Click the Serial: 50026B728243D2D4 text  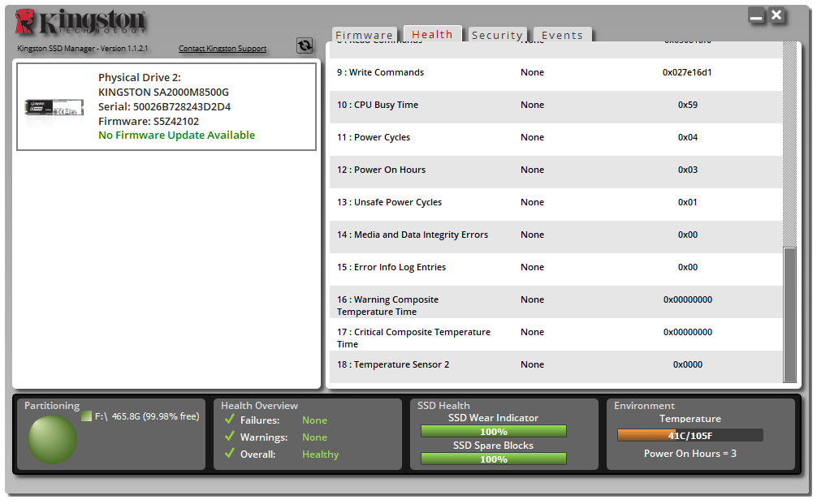coord(164,107)
